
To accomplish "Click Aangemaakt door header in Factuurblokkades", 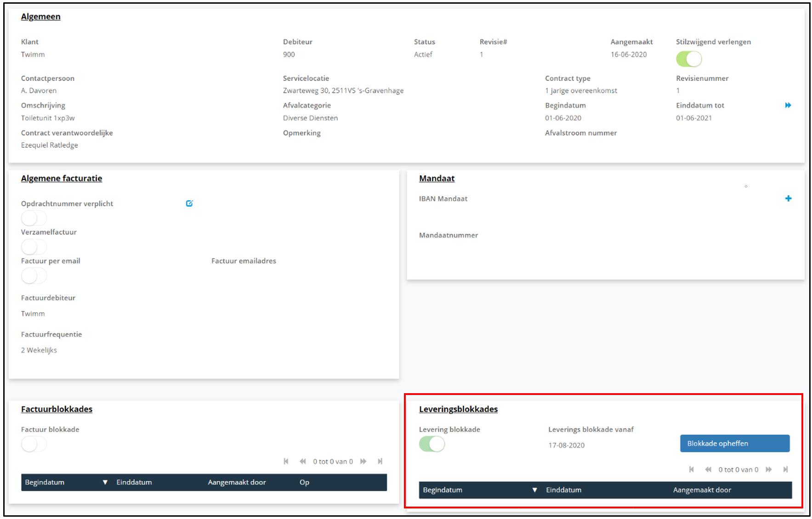I will pos(237,482).
